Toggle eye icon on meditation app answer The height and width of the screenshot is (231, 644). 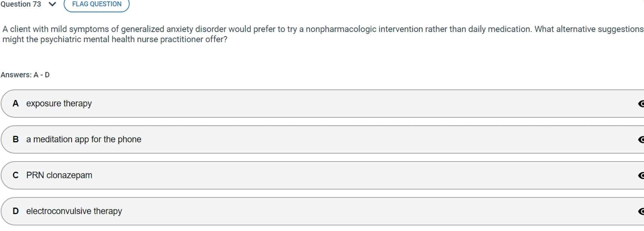click(641, 140)
